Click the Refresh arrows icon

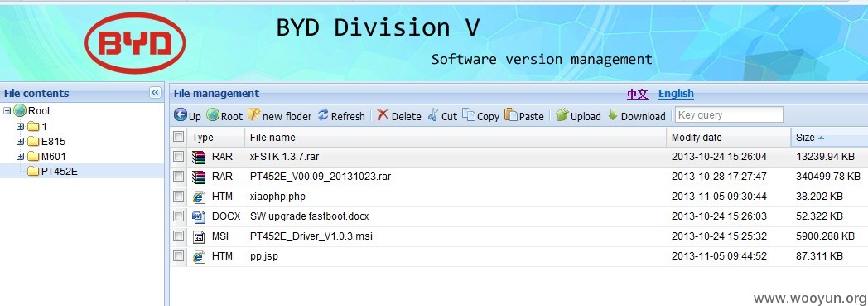click(323, 114)
